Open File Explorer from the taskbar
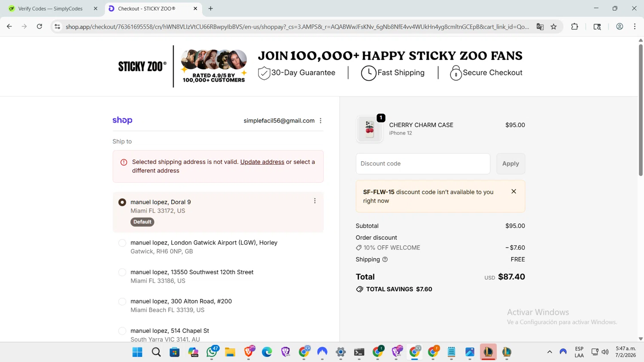Screen dimensions: 644x362 tap(230, 352)
